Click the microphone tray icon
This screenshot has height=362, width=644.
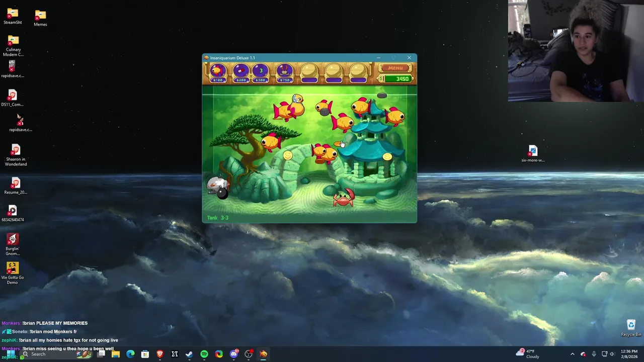[594, 354]
